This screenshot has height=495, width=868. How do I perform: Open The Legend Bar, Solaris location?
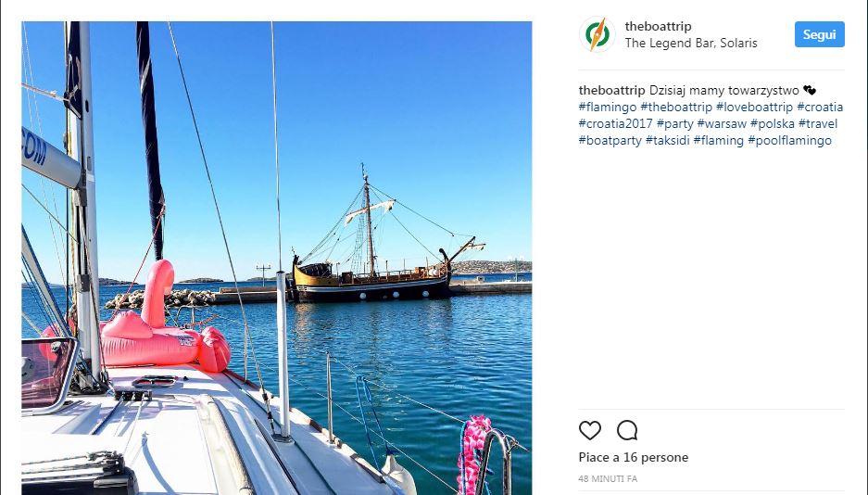click(x=691, y=44)
